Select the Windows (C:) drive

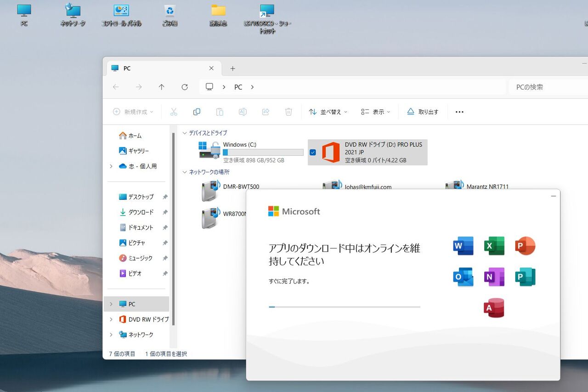coord(251,152)
